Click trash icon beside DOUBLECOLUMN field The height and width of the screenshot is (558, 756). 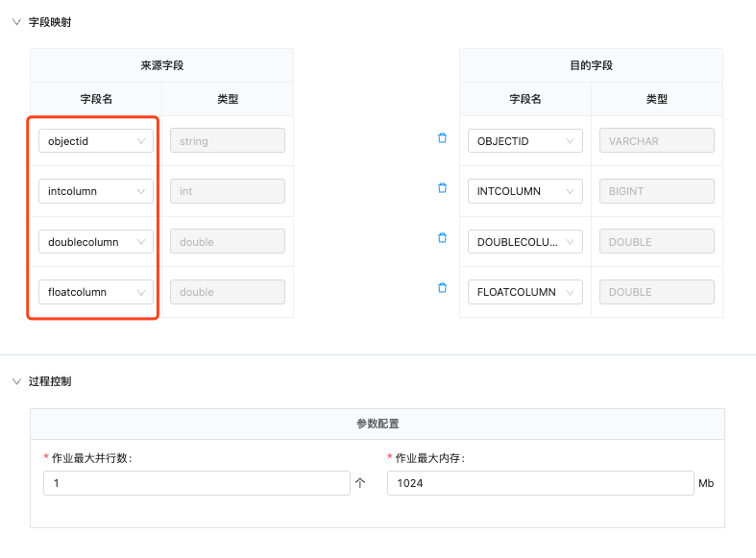(442, 238)
